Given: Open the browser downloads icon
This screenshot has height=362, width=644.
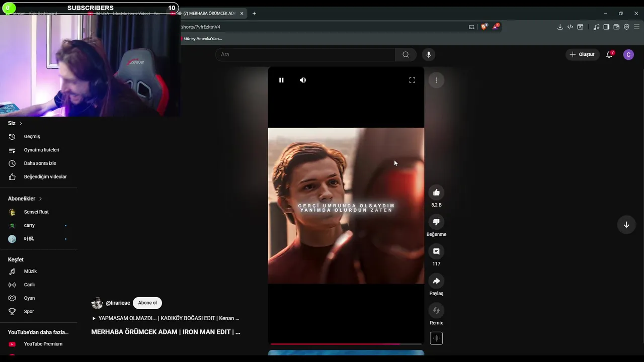Looking at the screenshot, I should 560,27.
